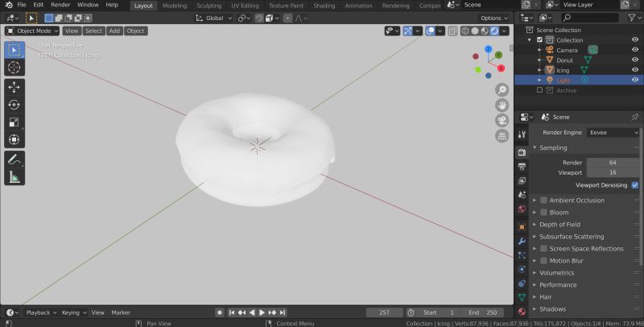
Task: Open the Playback dropdown in timeline
Action: [x=41, y=313]
